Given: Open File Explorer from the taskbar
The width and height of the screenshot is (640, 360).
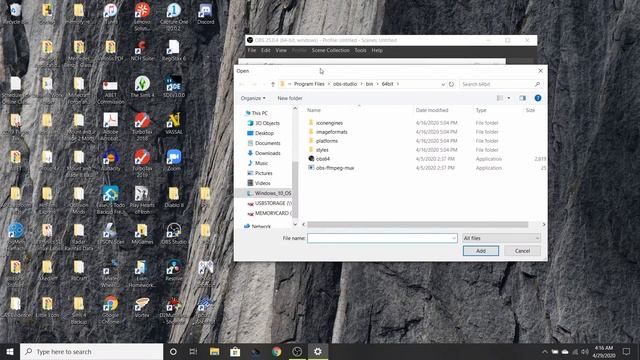Looking at the screenshot, I should tap(214, 351).
